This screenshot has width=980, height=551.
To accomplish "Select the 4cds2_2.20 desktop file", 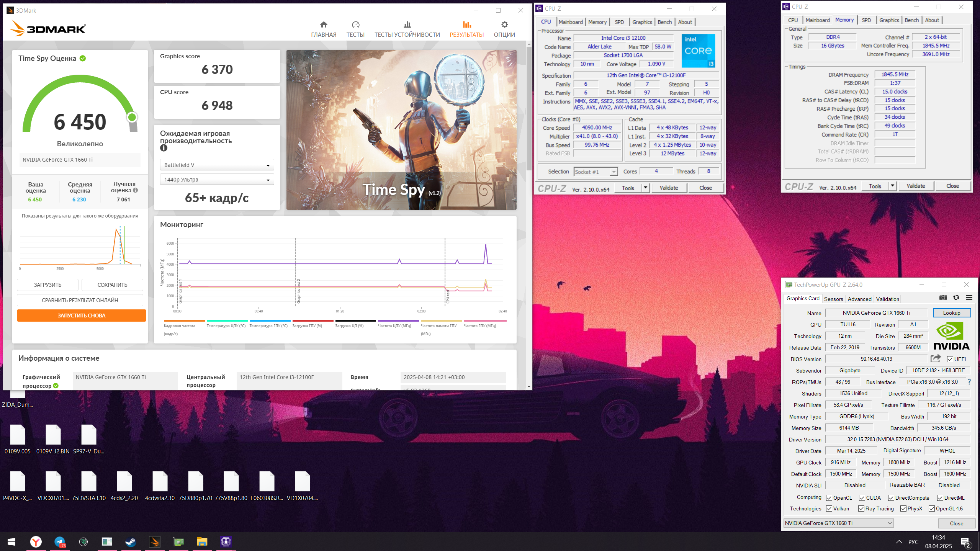I will 124,486.
